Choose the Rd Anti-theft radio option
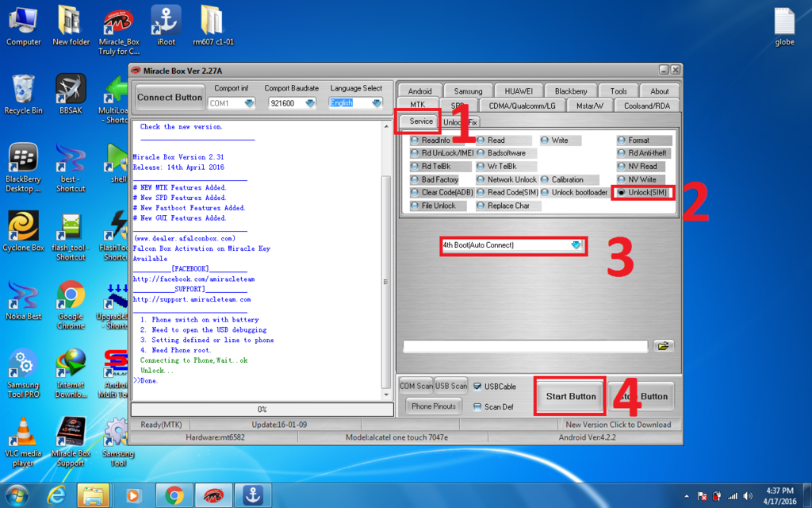Screen dimensions: 812x508 tap(622, 153)
